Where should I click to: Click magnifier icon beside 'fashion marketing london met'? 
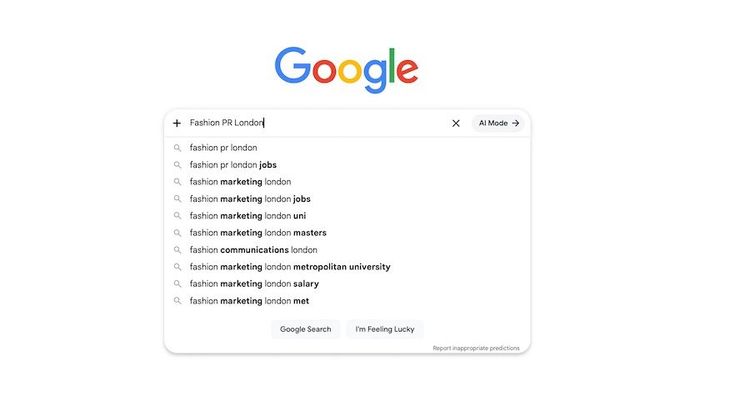click(x=177, y=301)
